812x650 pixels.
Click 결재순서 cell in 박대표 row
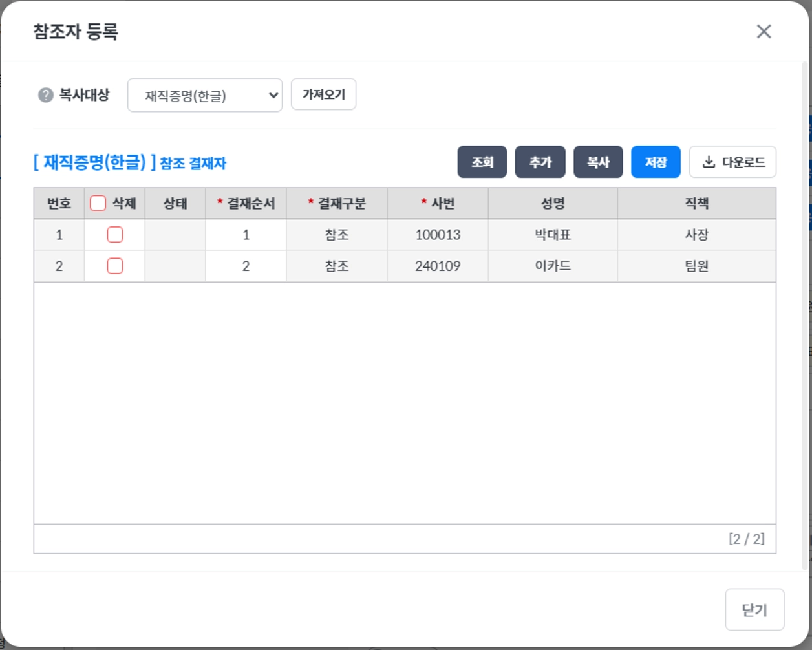[x=246, y=235]
